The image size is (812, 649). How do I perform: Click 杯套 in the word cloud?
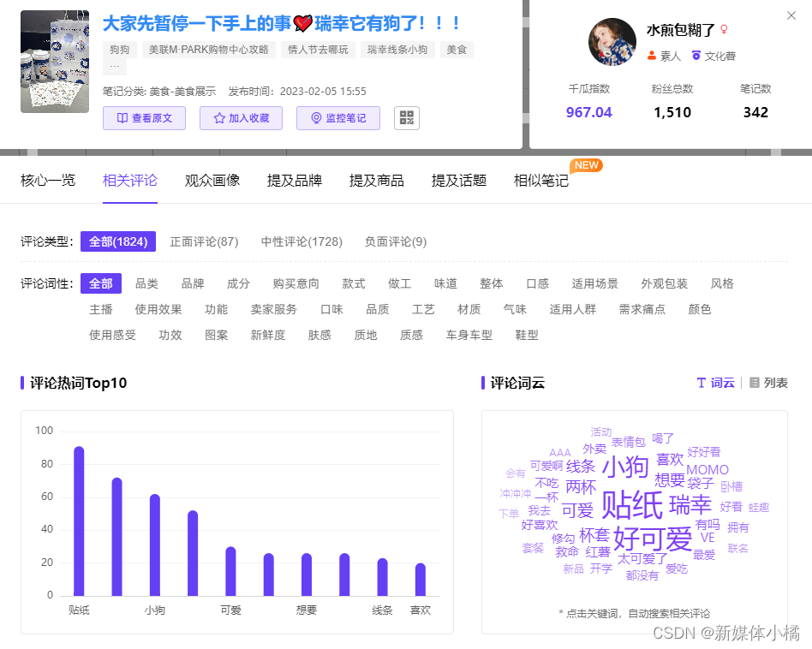point(594,535)
